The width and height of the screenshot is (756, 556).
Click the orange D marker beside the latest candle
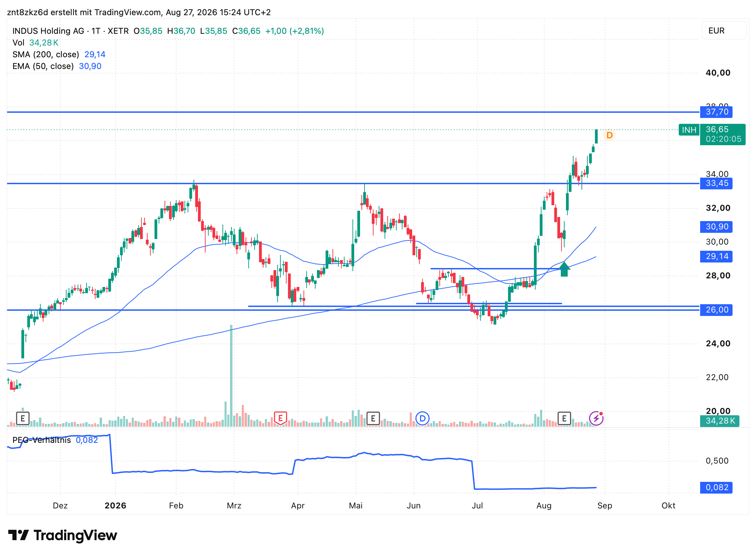click(x=609, y=135)
